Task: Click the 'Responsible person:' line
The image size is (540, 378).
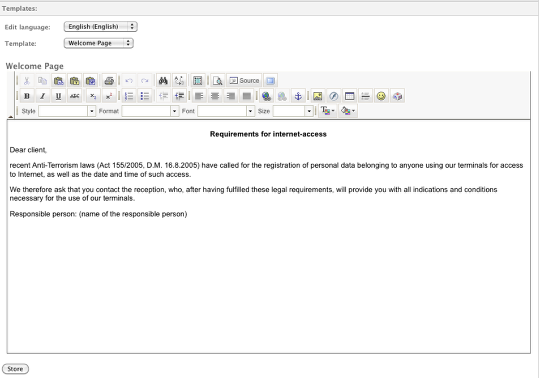Action: pos(98,214)
